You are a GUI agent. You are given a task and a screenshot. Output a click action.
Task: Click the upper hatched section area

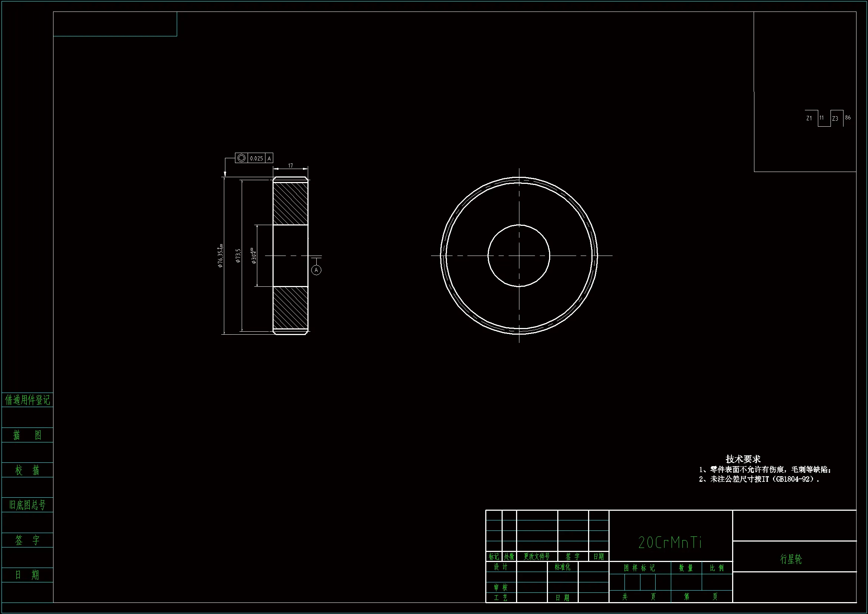click(290, 204)
